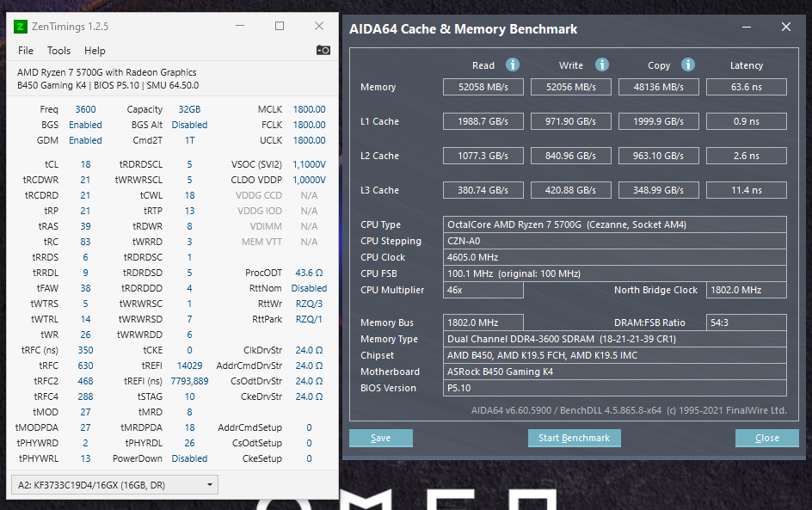
Task: Click GDM value Enabled
Action: (x=85, y=140)
